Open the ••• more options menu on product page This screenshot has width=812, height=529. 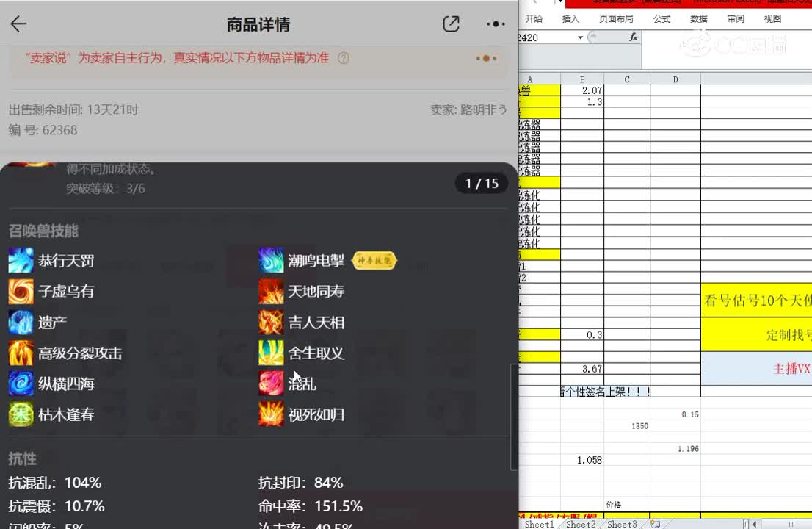click(495, 24)
